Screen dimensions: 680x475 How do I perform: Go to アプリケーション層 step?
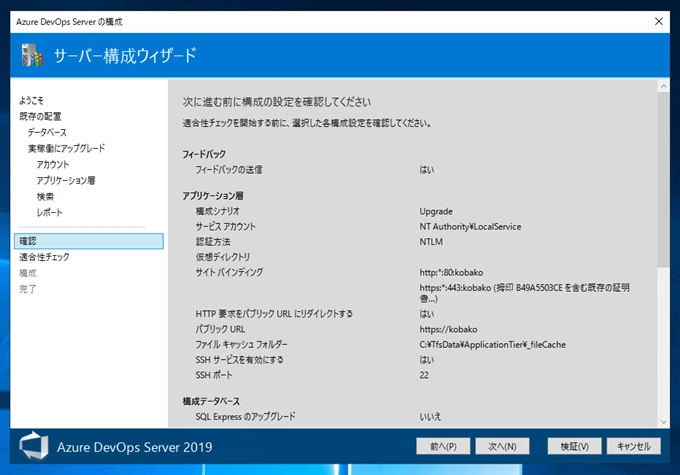(x=65, y=180)
